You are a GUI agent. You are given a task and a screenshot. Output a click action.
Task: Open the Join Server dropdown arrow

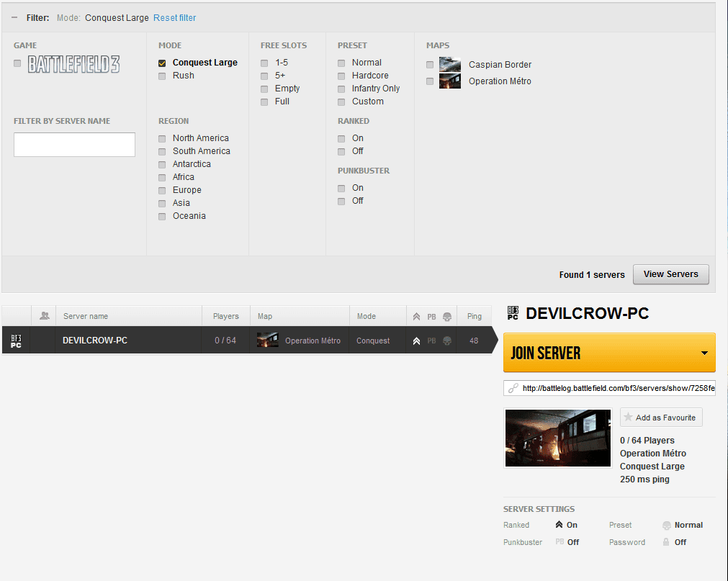pos(704,353)
